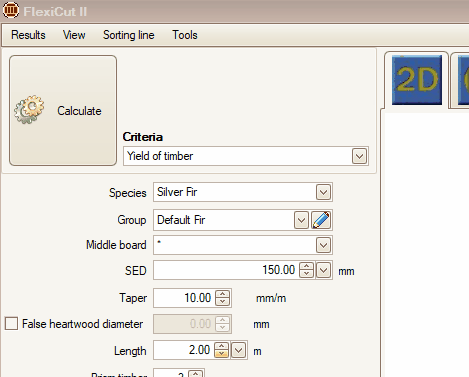The height and width of the screenshot is (377, 469).
Task: Open the SED value dropdown arrow
Action: [323, 270]
